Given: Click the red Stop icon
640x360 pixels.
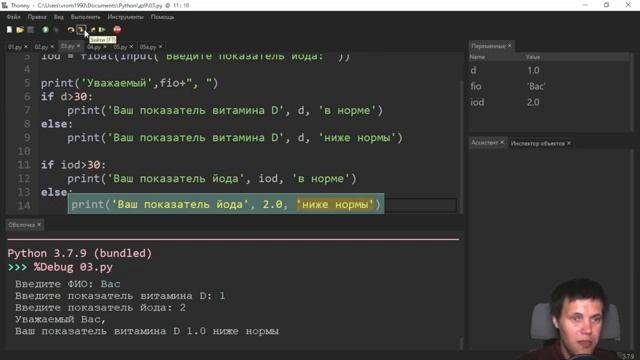Looking at the screenshot, I should [117, 29].
